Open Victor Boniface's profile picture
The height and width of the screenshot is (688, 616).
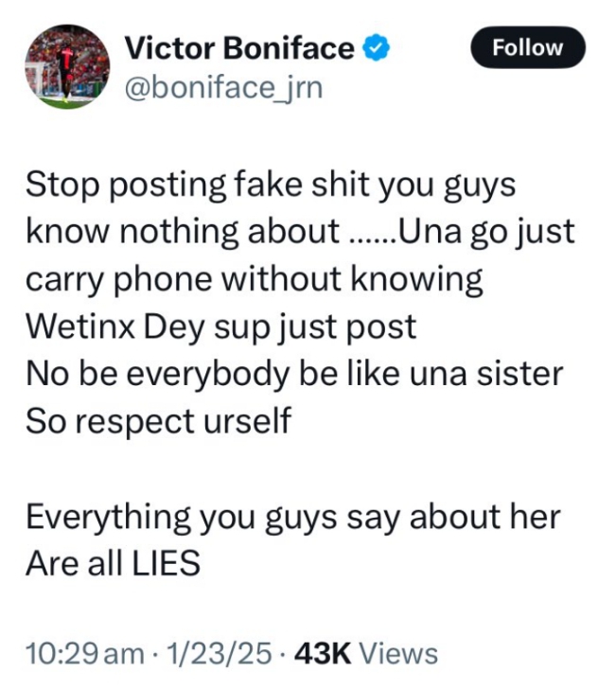[67, 66]
